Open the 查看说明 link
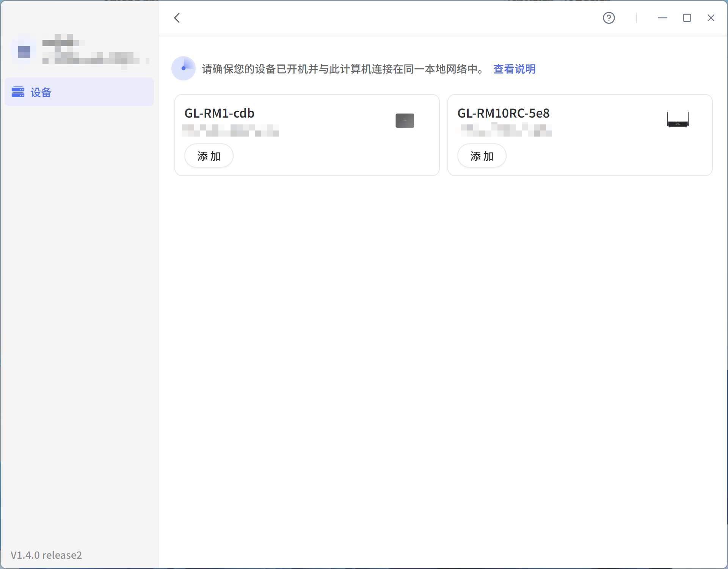 (514, 69)
